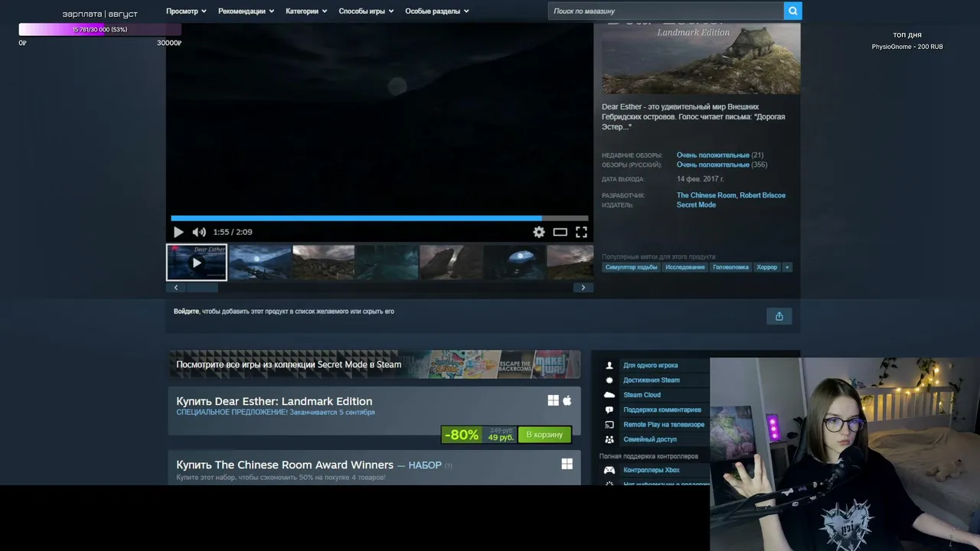Open the Secret Mode publisher link

tap(696, 205)
